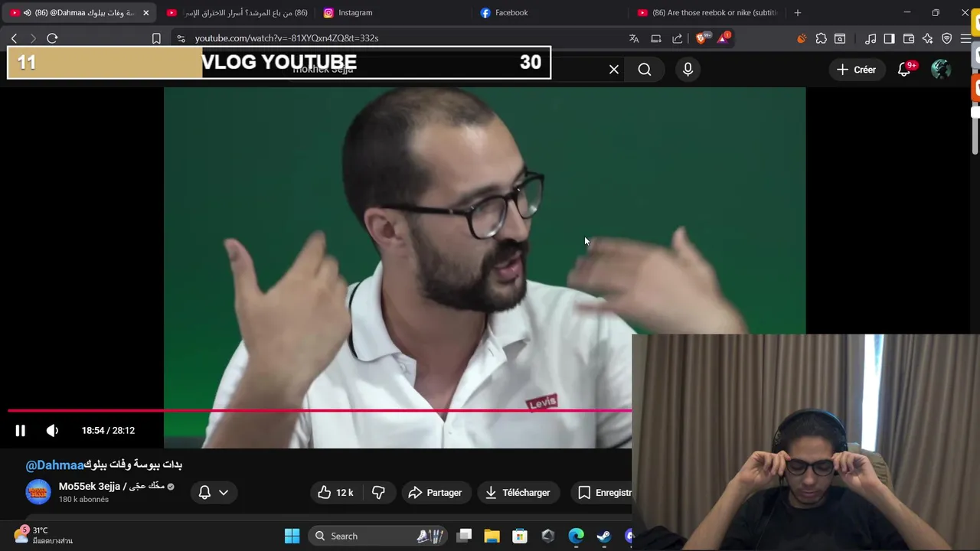
Task: Open the Brave VPN shield icon
Action: click(x=947, y=38)
